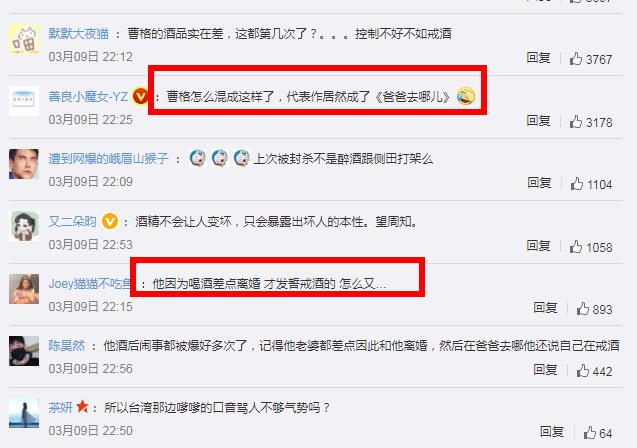Click thumbs-up icon beside 3178 likes
The width and height of the screenshot is (637, 448).
tap(576, 121)
